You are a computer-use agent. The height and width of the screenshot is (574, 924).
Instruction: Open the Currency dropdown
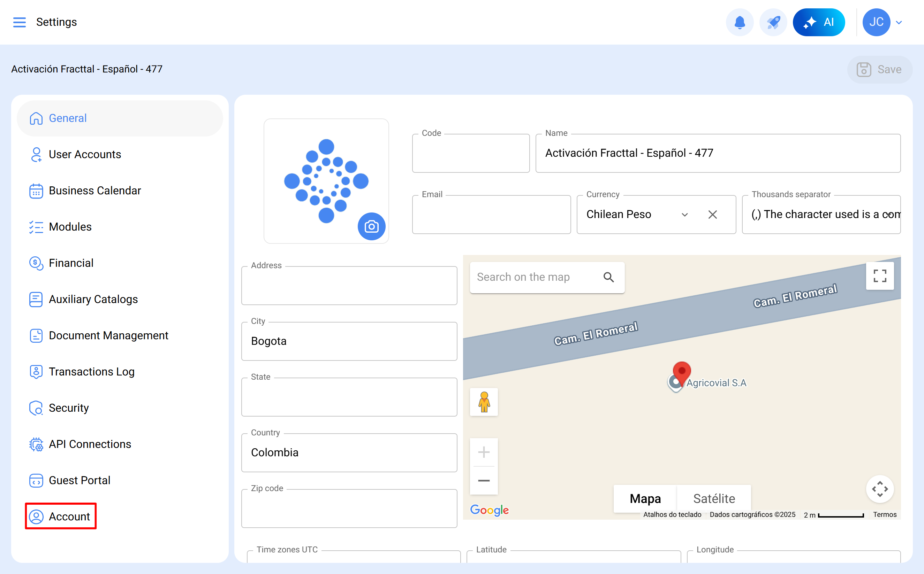(685, 214)
